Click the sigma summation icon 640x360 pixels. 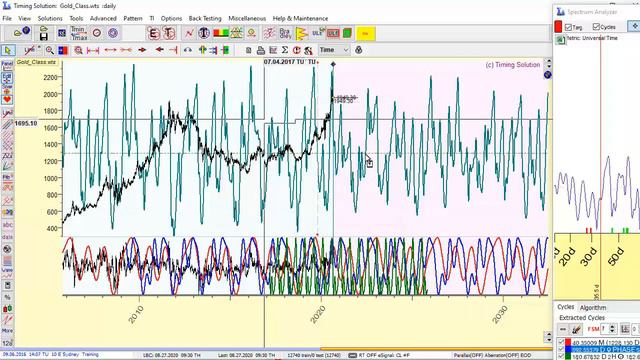(x=284, y=50)
